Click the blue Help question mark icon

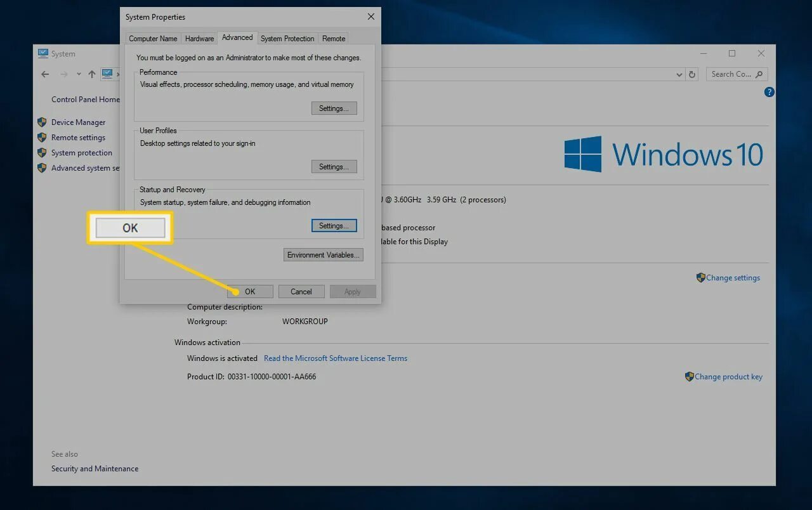pos(769,92)
